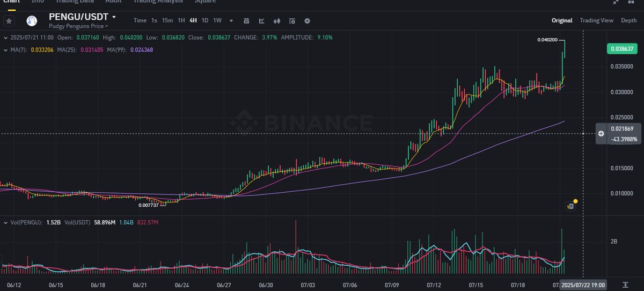Expand the more intervals dropdown arrow
Screen dimensions: 644x291
pyautogui.click(x=231, y=21)
